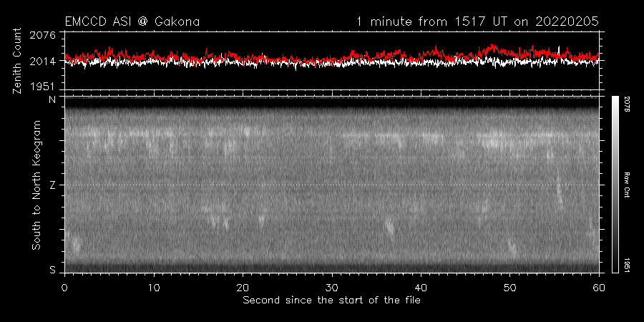Click the '2076' label at colorbar top
644x322 pixels.
point(628,104)
